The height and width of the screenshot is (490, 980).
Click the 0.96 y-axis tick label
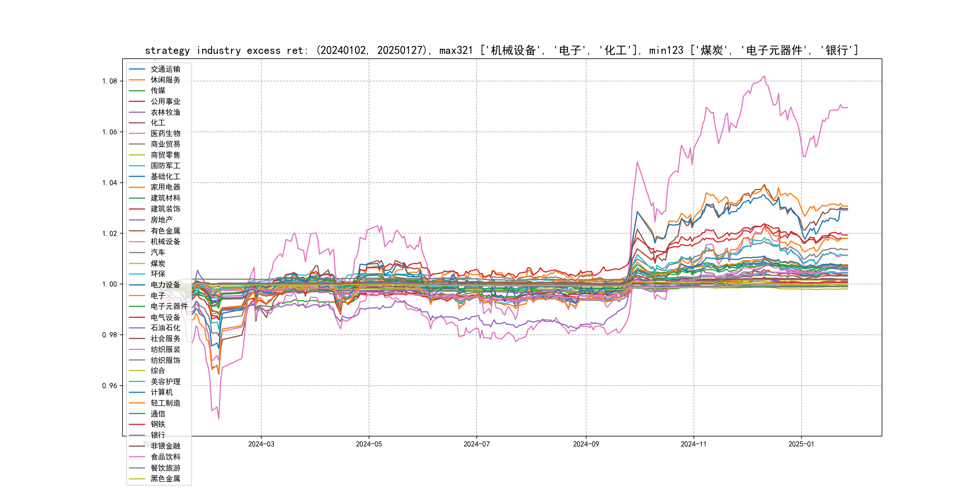point(109,385)
